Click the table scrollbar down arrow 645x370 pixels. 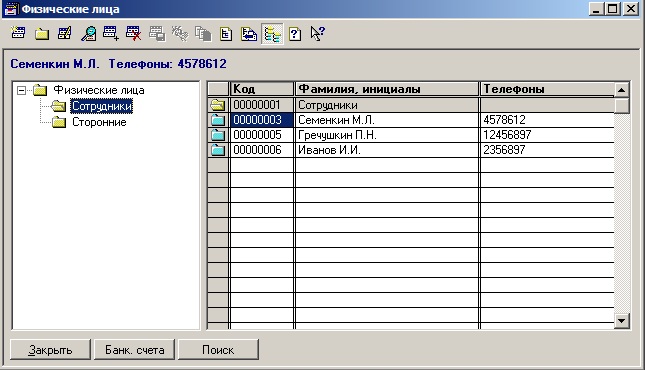tap(622, 321)
